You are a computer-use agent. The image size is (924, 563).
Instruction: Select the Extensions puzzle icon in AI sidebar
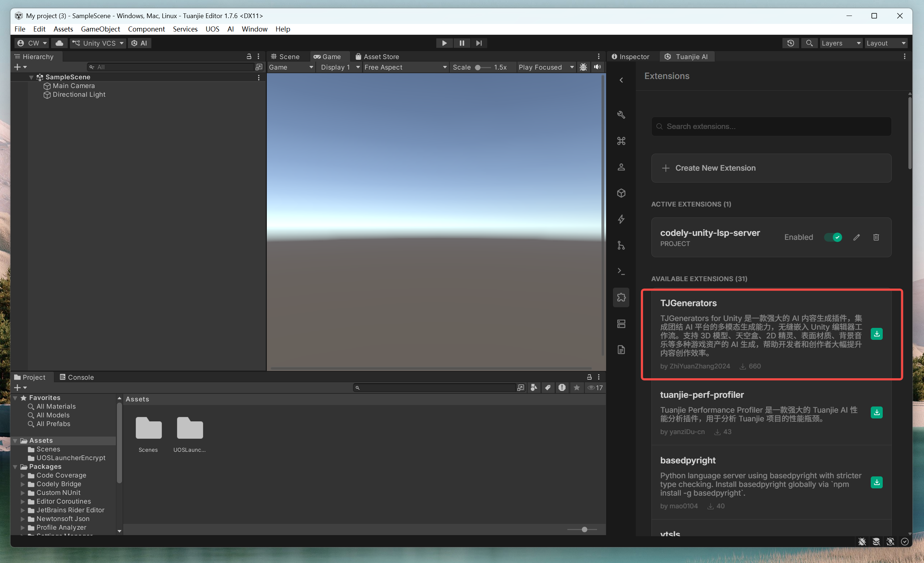point(621,298)
